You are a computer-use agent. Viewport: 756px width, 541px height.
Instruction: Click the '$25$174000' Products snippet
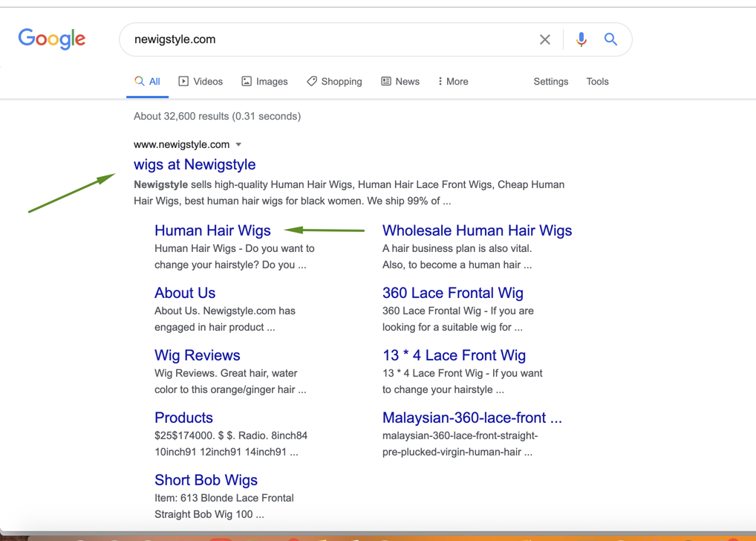(231, 444)
